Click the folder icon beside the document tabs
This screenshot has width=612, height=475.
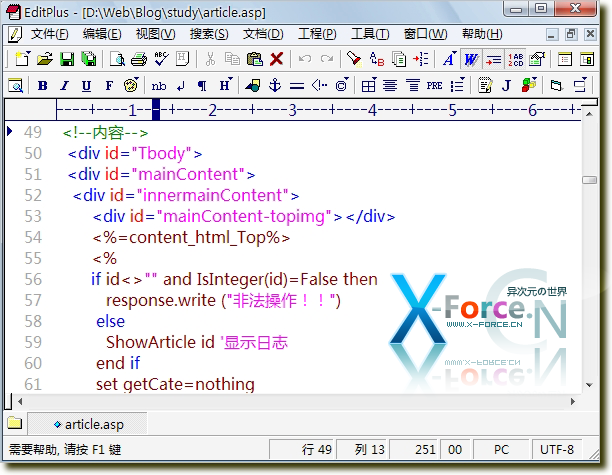pos(14,423)
